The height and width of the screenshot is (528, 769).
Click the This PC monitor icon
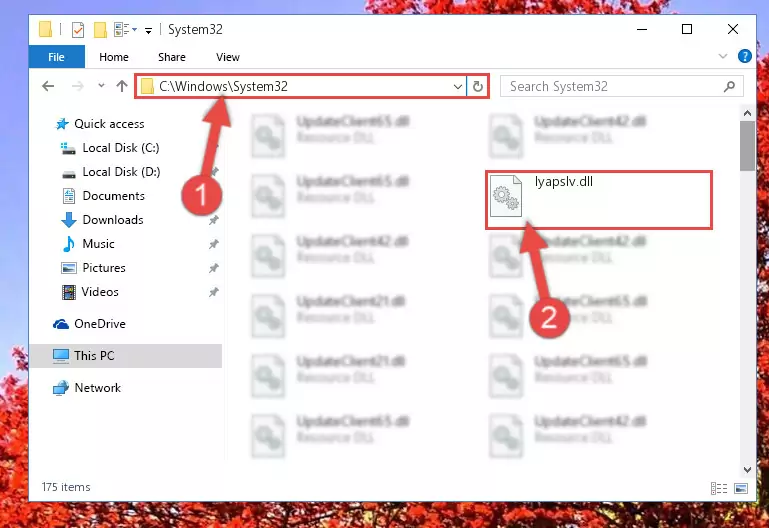point(61,356)
